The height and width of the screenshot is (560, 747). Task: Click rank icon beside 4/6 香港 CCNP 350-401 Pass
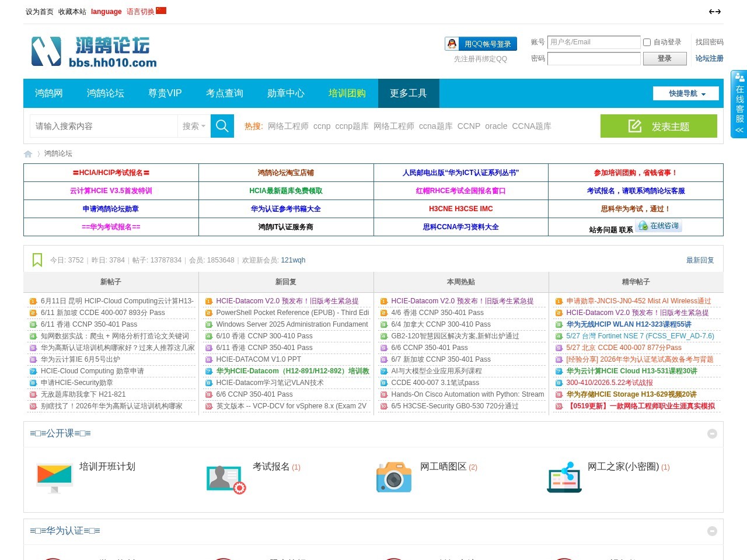[x=384, y=313]
